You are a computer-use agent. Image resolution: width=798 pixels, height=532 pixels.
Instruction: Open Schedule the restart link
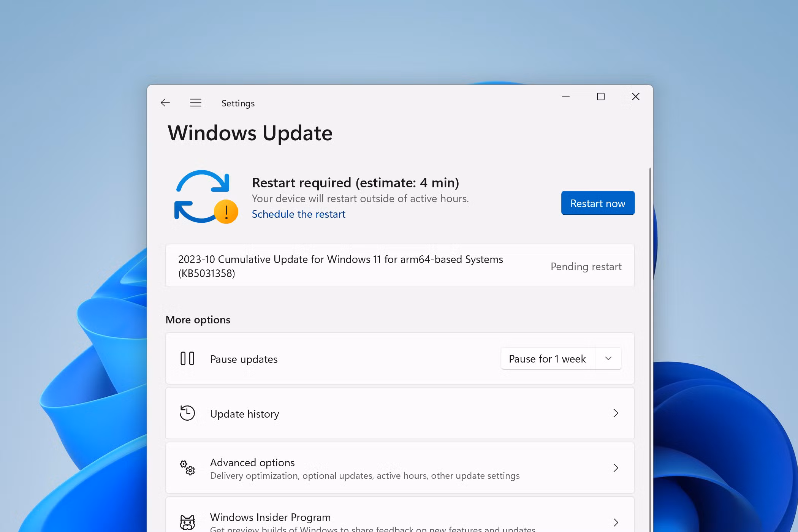[298, 214]
